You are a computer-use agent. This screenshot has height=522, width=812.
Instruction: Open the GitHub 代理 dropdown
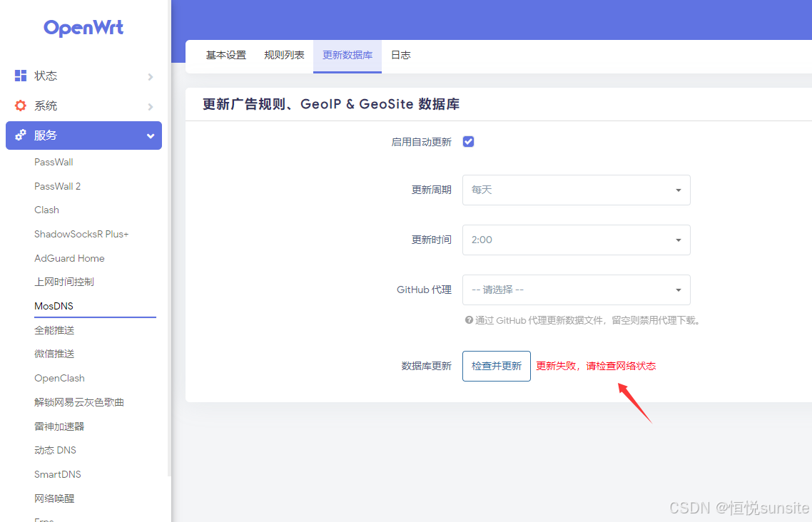[x=576, y=290]
